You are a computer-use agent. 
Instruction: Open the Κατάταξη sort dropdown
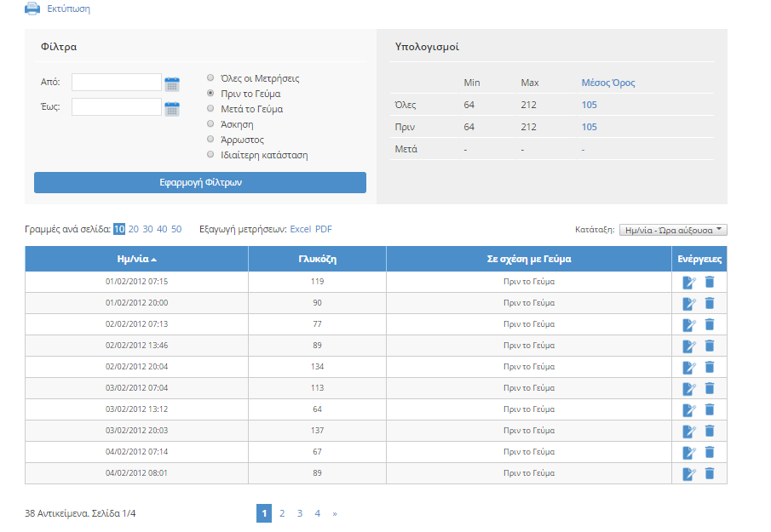[673, 230]
